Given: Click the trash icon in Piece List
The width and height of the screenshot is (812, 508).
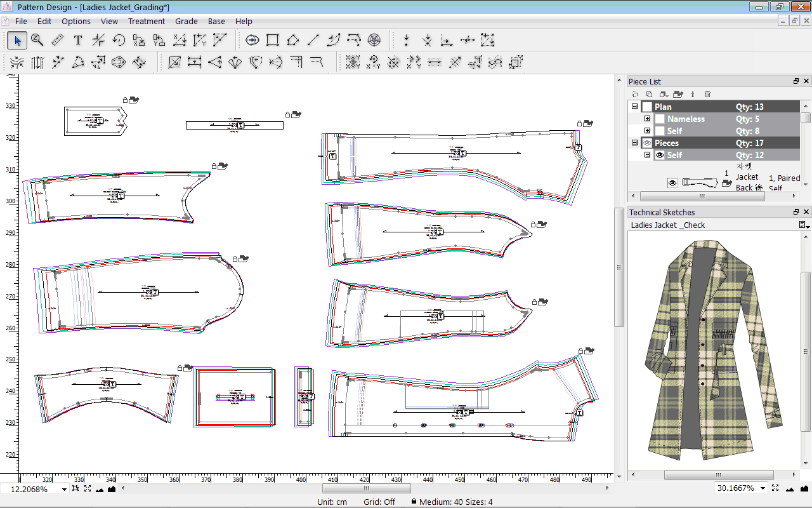Looking at the screenshot, I should (x=708, y=94).
